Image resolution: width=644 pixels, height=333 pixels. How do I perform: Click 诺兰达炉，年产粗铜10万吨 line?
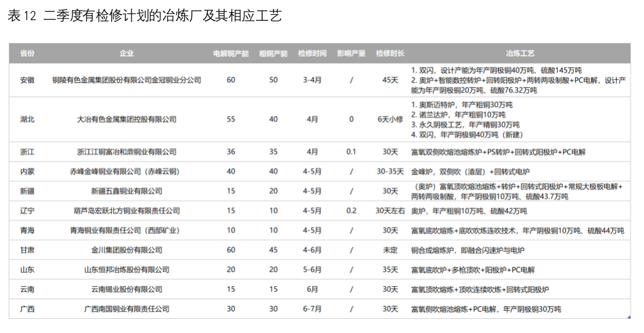tap(458, 115)
